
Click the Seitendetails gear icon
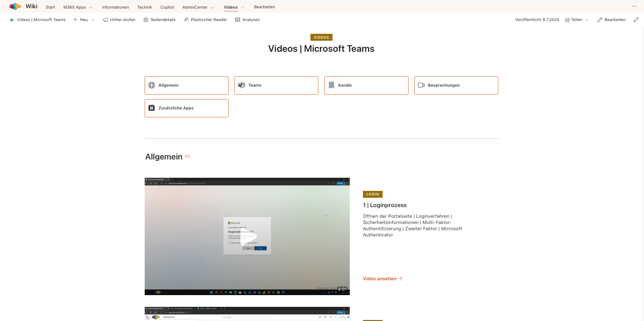pos(146,20)
